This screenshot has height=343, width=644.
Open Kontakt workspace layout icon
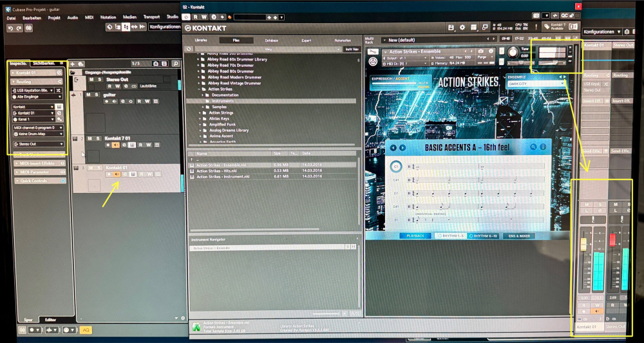(x=473, y=28)
